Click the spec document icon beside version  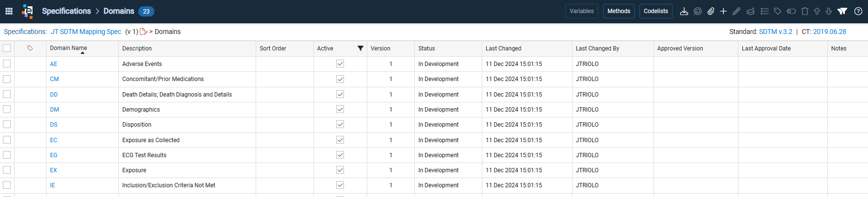144,32
